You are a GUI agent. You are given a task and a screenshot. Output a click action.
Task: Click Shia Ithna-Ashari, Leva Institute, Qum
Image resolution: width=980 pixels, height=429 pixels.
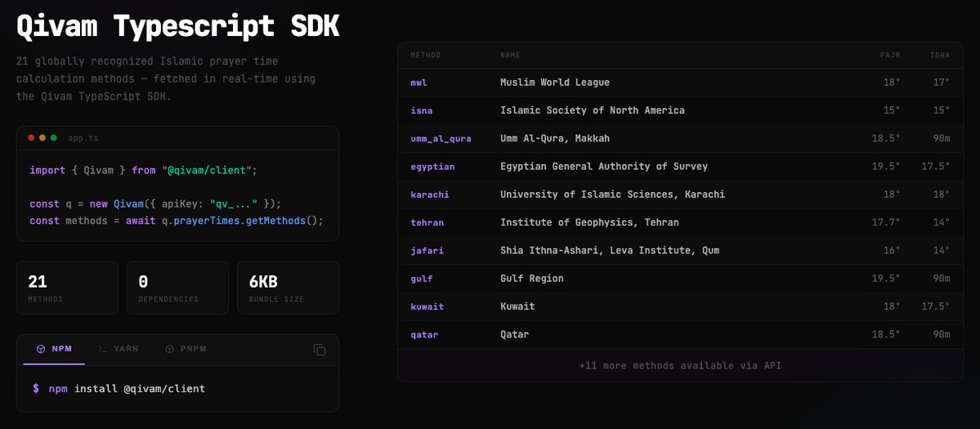(610, 250)
